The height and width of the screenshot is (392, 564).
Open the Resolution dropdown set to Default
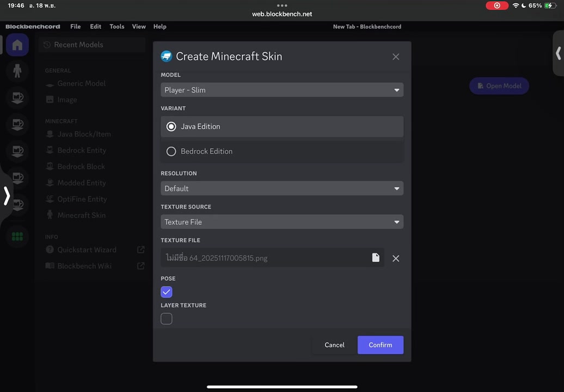point(282,188)
